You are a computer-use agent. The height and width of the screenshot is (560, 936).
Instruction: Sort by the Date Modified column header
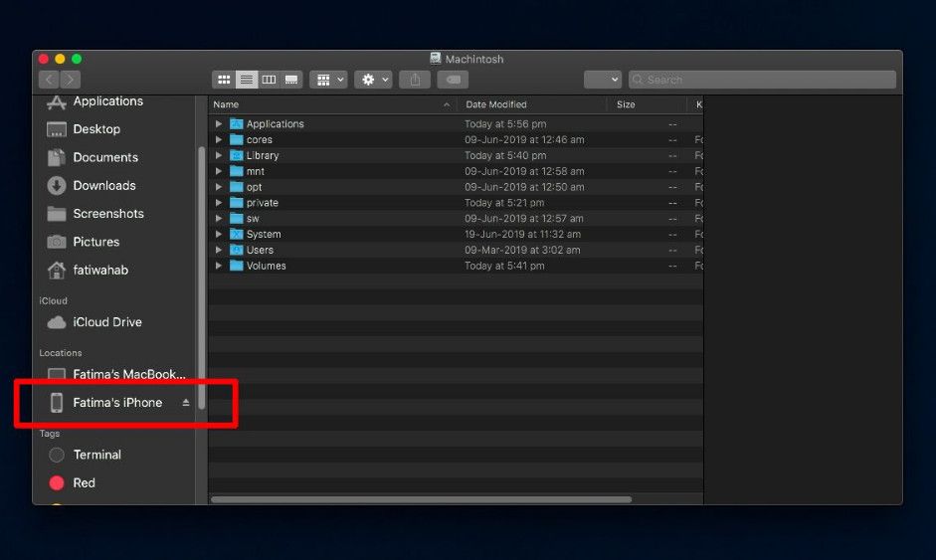pos(532,104)
